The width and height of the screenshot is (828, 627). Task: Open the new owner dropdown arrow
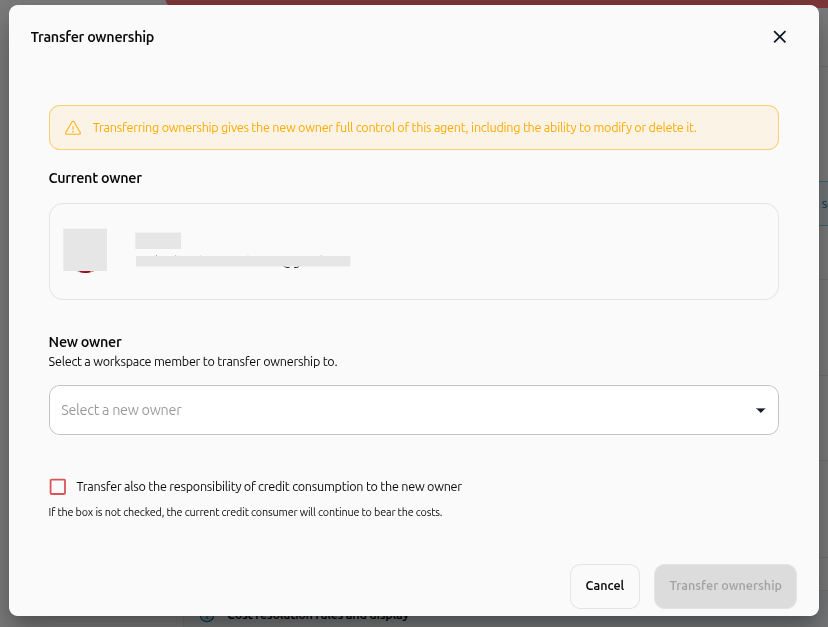point(760,410)
